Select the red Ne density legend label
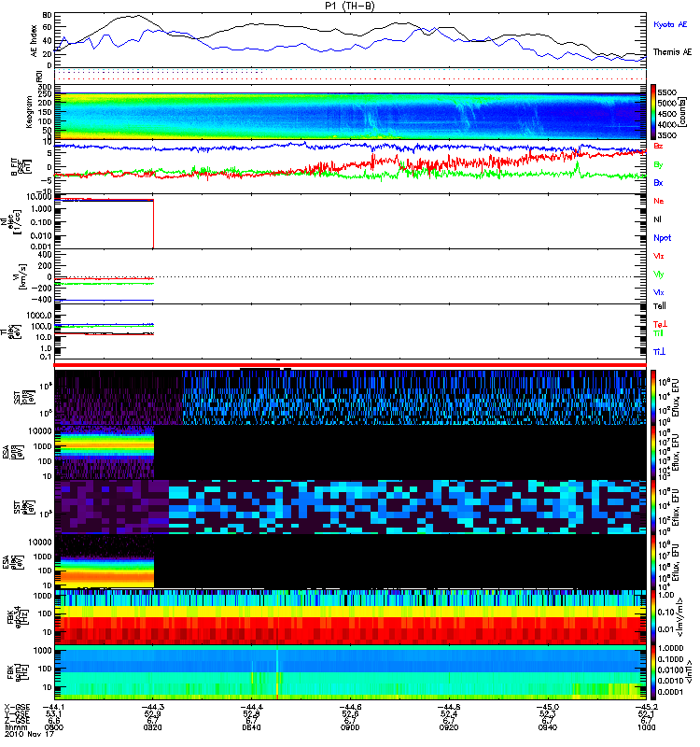This screenshot has width=700, height=747. [659, 201]
